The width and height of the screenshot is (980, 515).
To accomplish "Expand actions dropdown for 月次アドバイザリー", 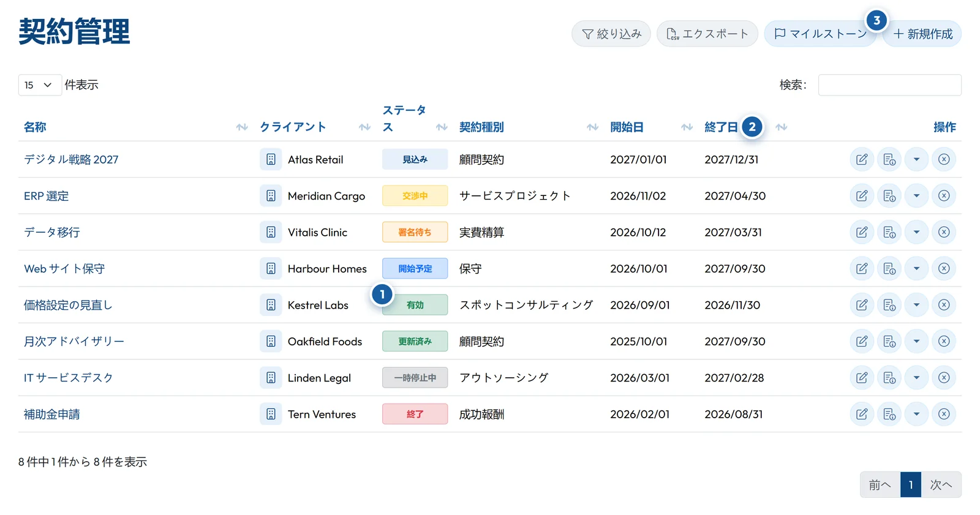I will [916, 341].
